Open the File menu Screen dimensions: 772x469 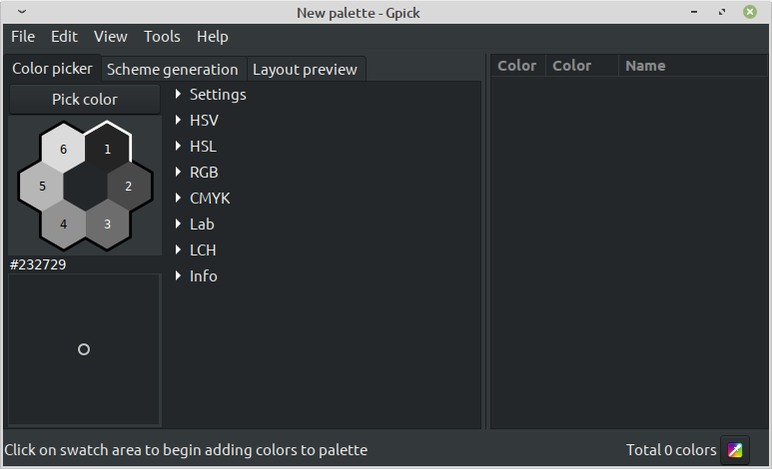23,36
